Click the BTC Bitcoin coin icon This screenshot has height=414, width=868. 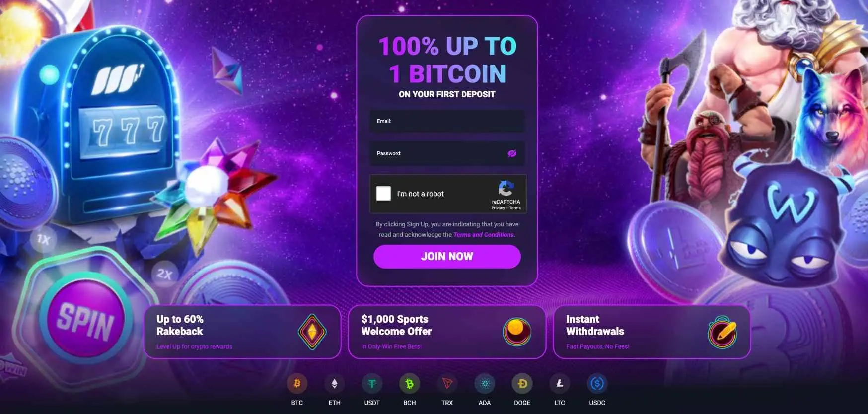pyautogui.click(x=297, y=384)
